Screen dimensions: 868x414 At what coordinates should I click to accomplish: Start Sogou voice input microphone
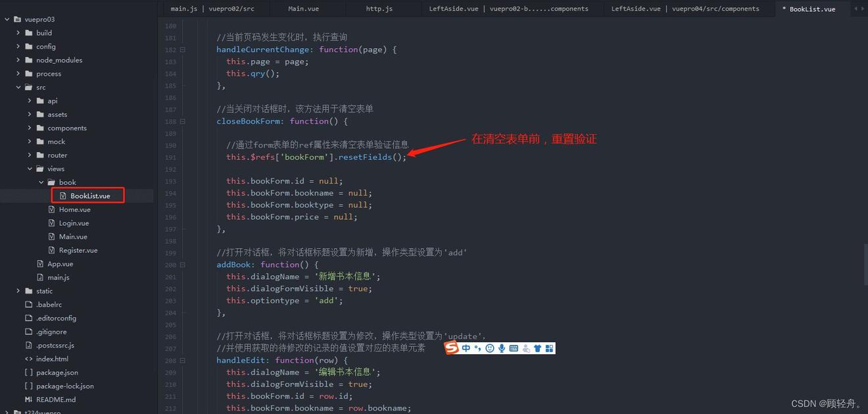(502, 348)
